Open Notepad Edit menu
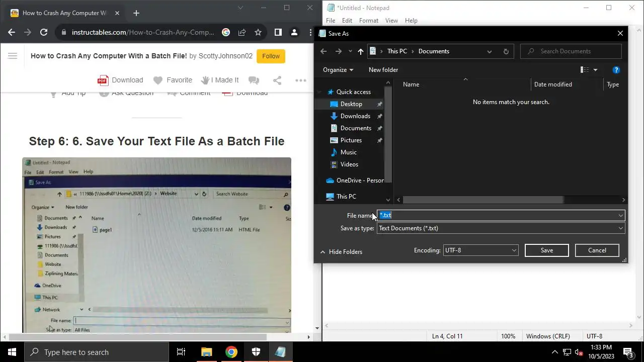644x362 pixels. coord(347,21)
